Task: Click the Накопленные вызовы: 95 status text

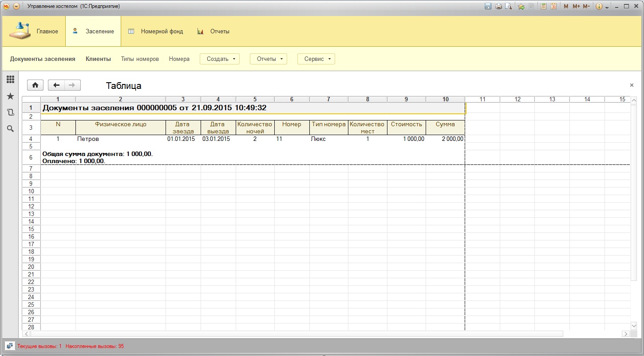Action: [95, 346]
